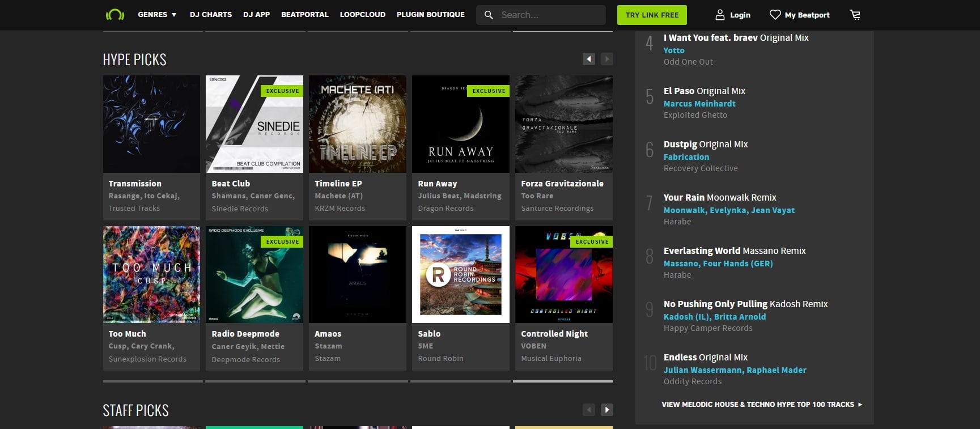980x429 pixels.
Task: Go to next Hype Picks page
Action: (x=607, y=59)
